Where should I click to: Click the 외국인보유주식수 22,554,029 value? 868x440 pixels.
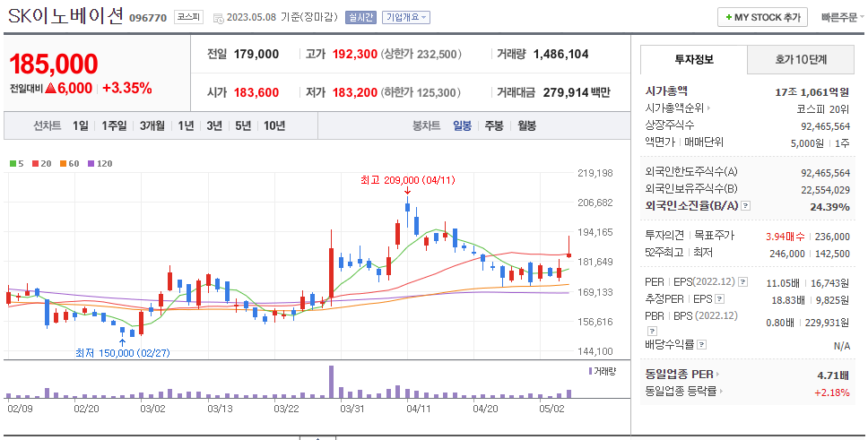825,190
